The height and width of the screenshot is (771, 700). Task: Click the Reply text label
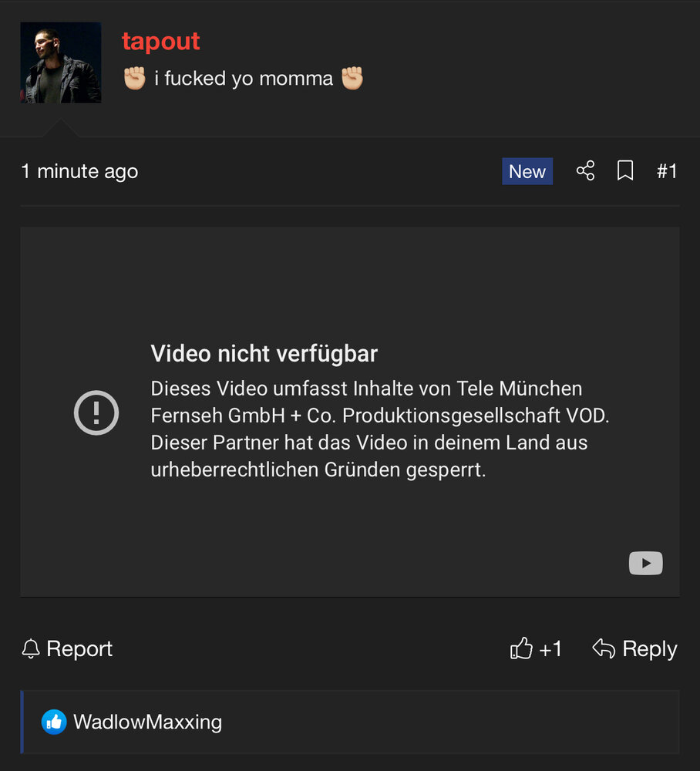[x=649, y=649]
